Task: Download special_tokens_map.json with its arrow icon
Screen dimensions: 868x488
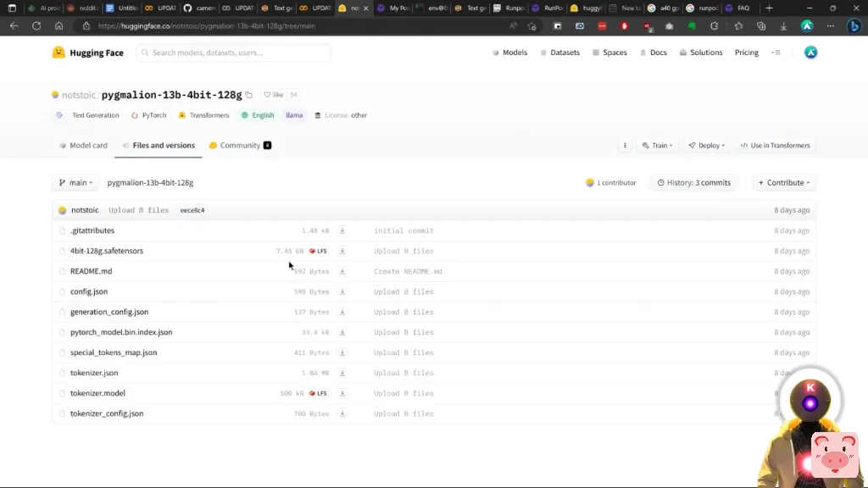Action: pos(342,352)
